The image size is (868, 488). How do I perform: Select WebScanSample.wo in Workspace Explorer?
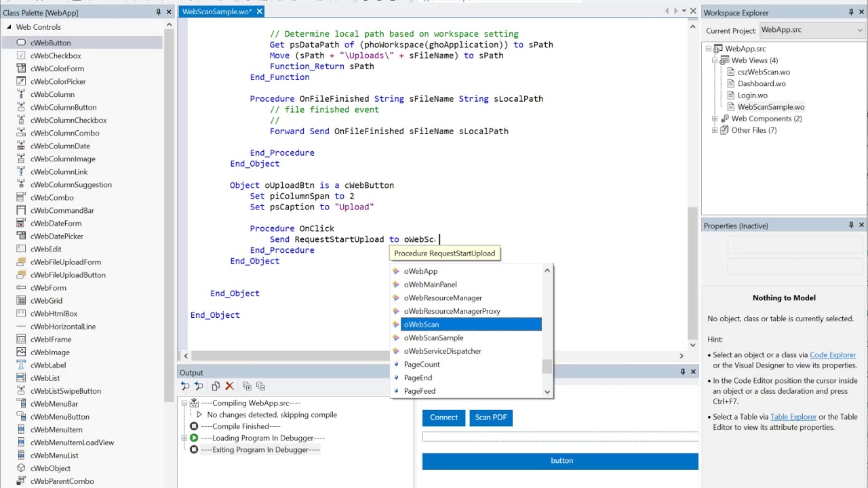pyautogui.click(x=771, y=107)
